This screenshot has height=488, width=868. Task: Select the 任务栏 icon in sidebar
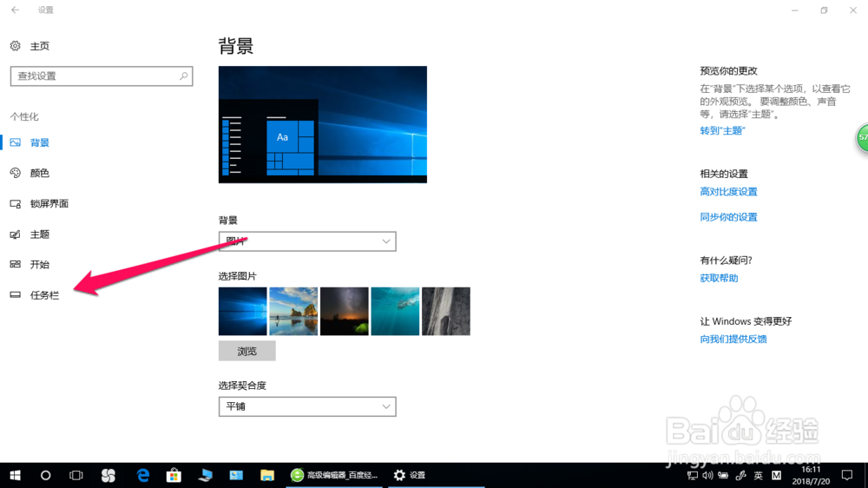[16, 294]
